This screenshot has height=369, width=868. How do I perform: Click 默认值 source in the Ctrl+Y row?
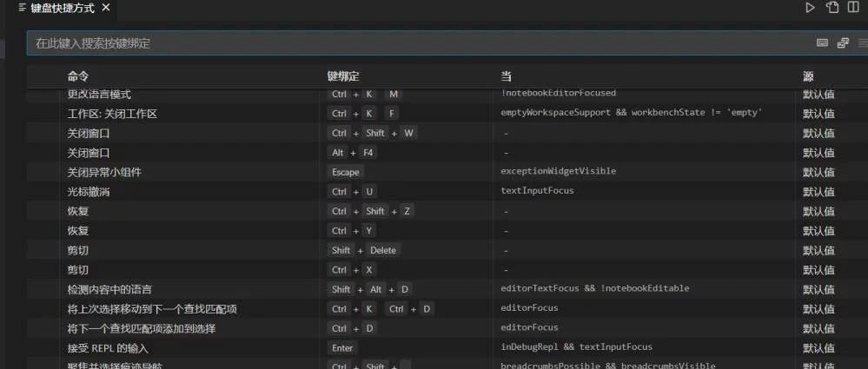818,231
